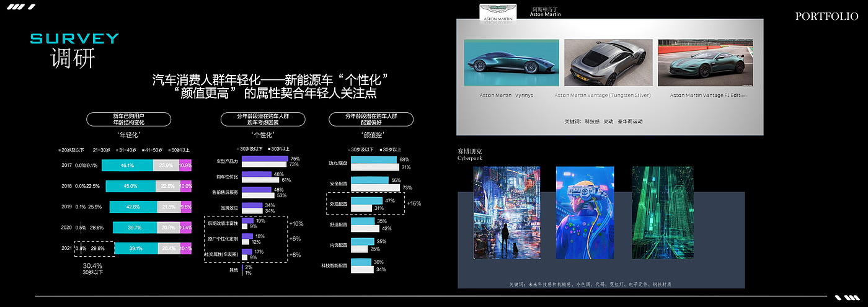
Task: Click the 配置偏好 pill label
Action: (x=371, y=119)
